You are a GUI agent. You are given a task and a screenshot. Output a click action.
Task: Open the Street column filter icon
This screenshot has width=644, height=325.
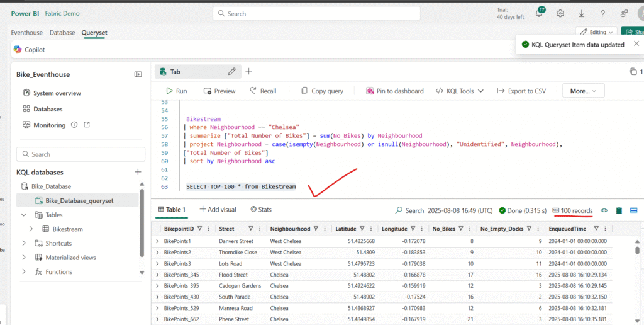(x=250, y=229)
